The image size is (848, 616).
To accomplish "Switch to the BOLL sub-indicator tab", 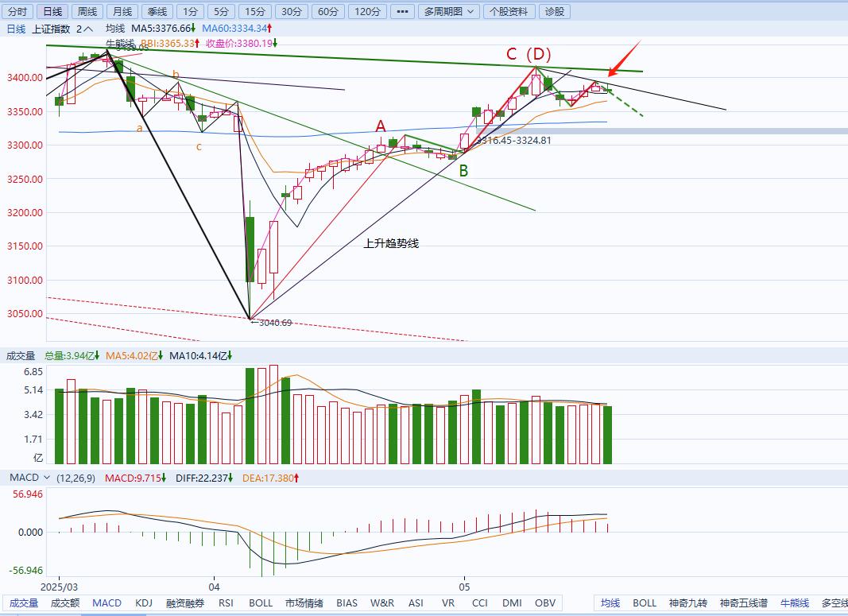I will (x=261, y=603).
